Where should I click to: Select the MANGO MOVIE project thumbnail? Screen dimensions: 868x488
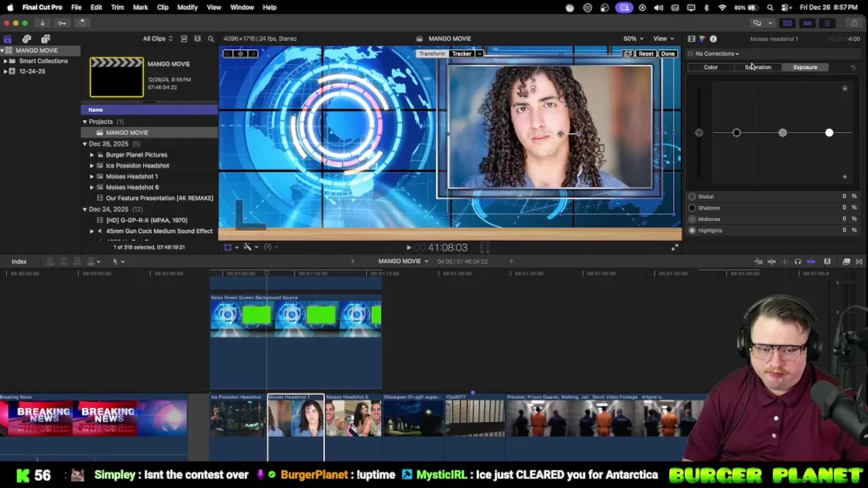click(x=117, y=77)
